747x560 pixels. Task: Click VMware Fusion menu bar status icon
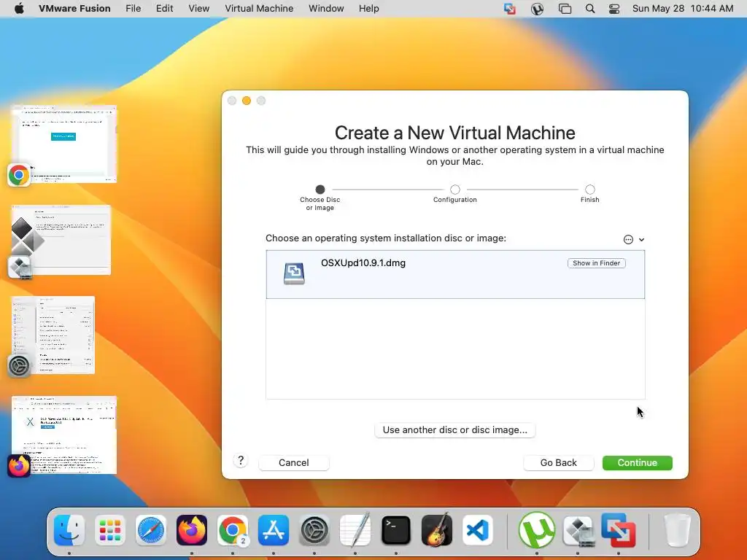pos(510,9)
